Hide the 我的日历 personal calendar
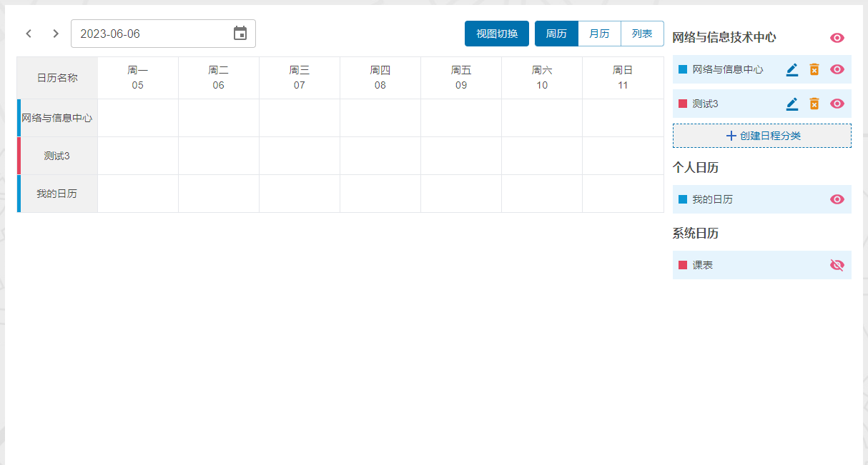Image resolution: width=868 pixels, height=465 pixels. [837, 199]
